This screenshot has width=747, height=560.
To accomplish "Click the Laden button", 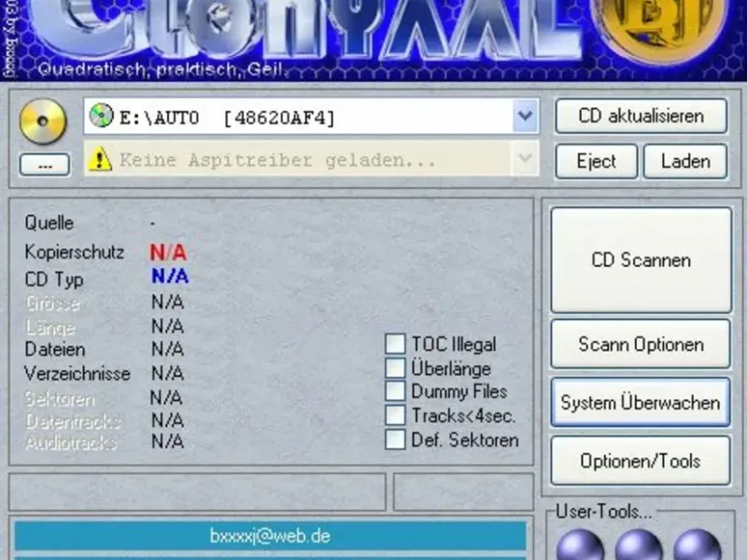I will click(x=685, y=161).
